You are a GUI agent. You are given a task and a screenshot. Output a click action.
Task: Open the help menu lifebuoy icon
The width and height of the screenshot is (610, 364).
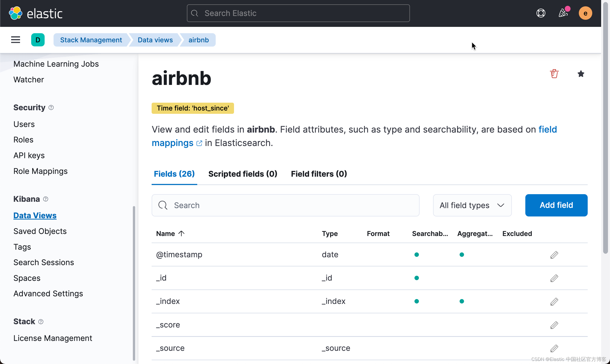(541, 13)
